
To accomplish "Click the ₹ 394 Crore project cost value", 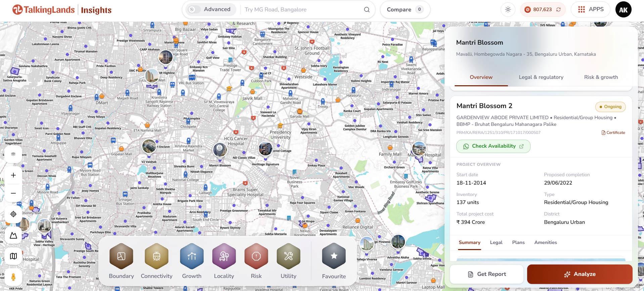I will point(470,222).
